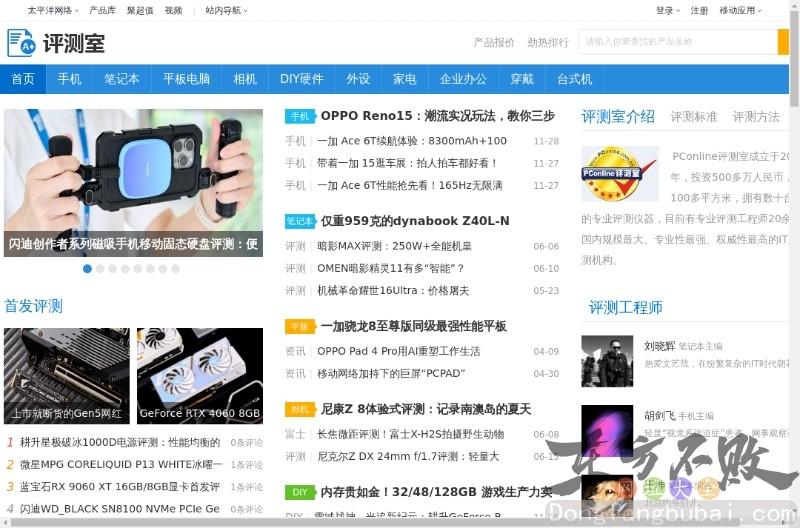Expand the 太平洋网络 dropdown
The width and height of the screenshot is (800, 528).
[x=53, y=10]
